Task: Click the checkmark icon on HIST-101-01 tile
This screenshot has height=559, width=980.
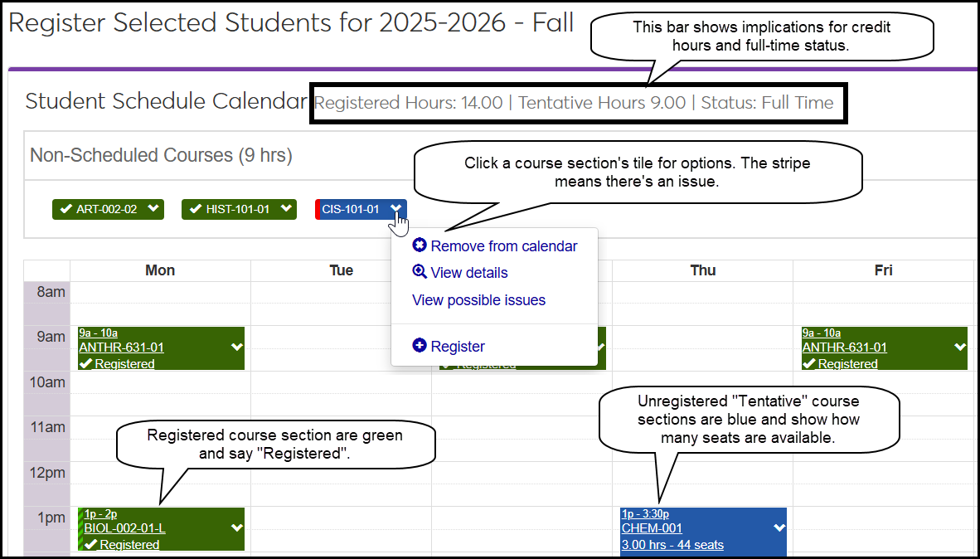Action: pyautogui.click(x=196, y=209)
